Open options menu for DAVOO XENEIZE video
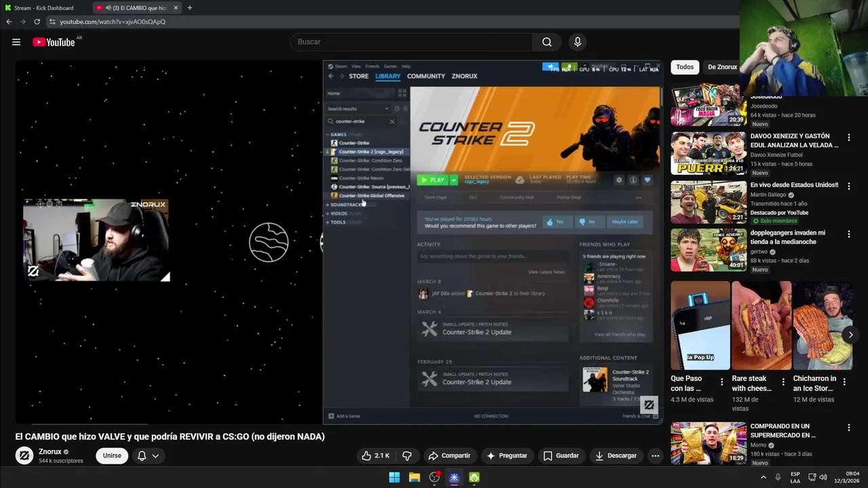 pyautogui.click(x=848, y=137)
